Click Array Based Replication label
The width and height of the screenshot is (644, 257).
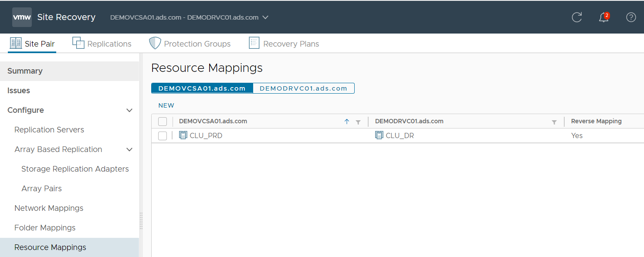click(58, 149)
